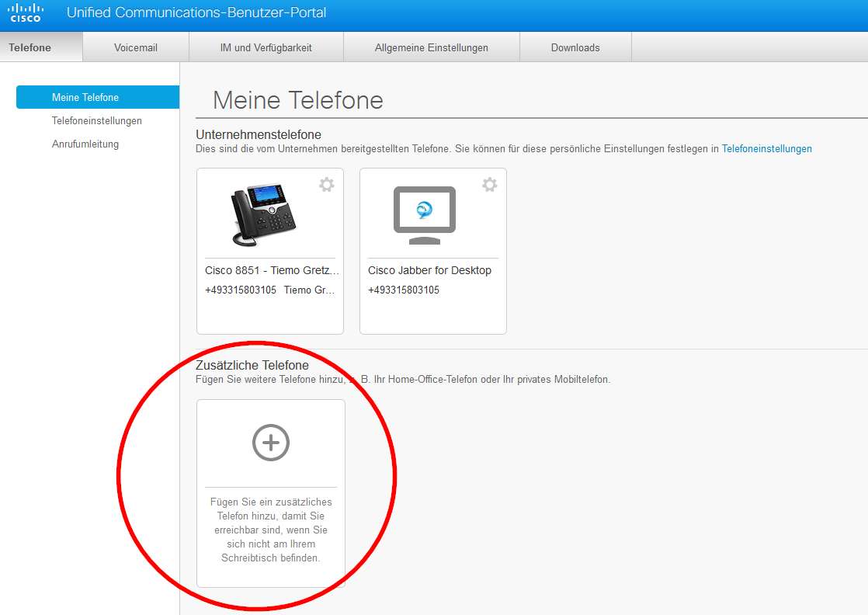The image size is (868, 615).
Task: Open Allgemeine Einstellungen tab
Action: (431, 47)
